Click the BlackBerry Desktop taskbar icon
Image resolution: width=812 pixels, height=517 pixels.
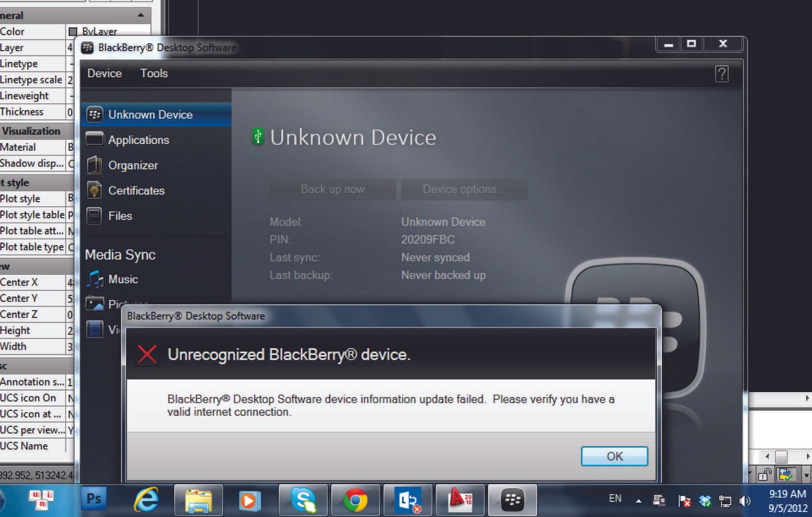tap(512, 501)
